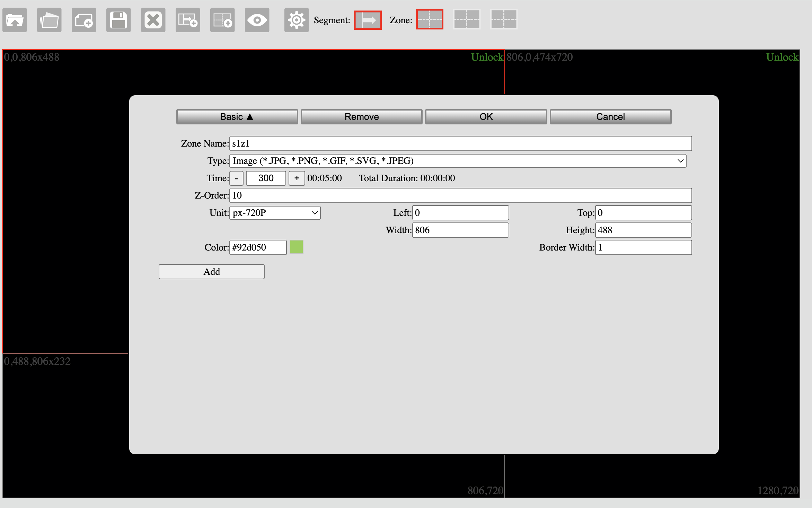Save layout with the floppy disk icon
The width and height of the screenshot is (812, 508).
[118, 20]
